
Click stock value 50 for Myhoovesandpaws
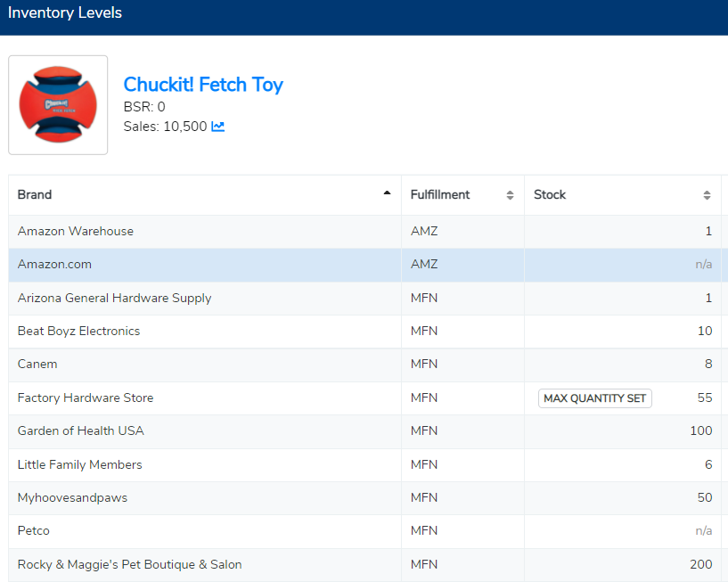[x=705, y=498]
